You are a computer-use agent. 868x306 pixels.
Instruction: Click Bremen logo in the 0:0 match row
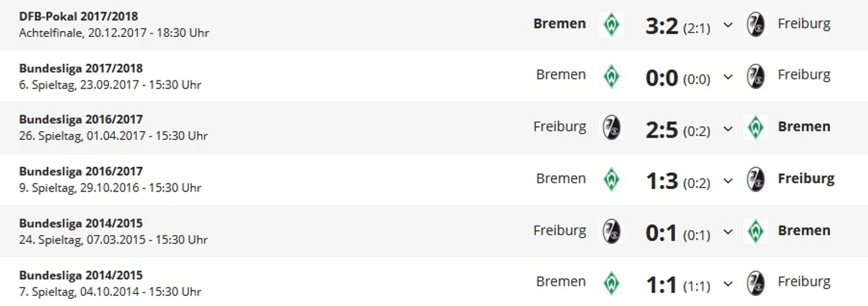tap(611, 76)
